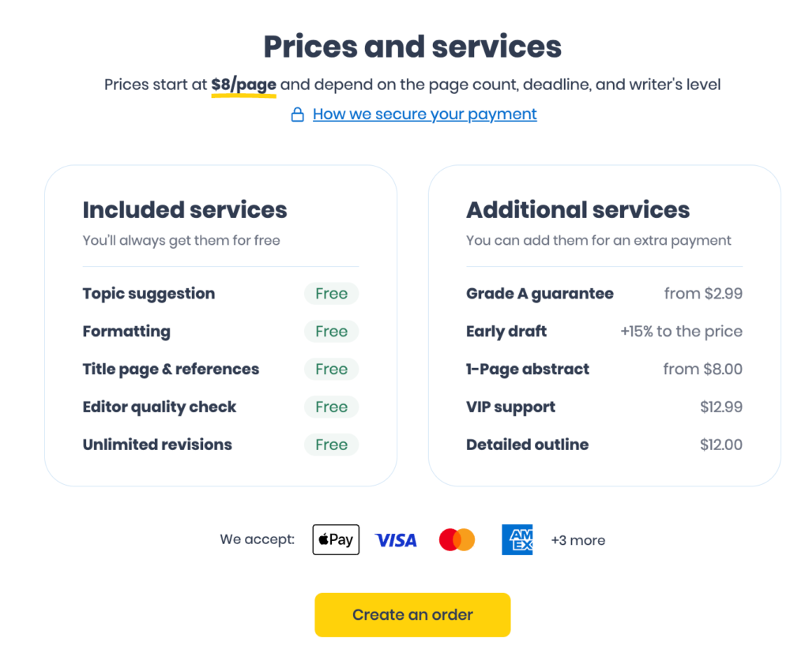Click the Mastercard logo icon

click(x=457, y=540)
